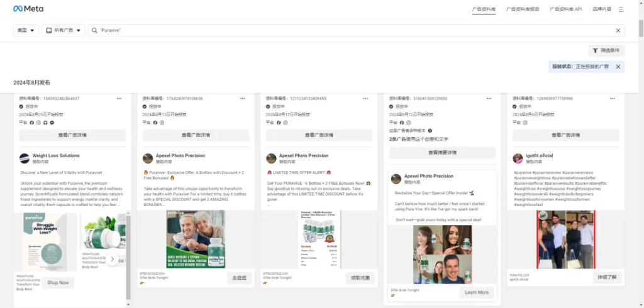Viewport: 644px width, 308px height.
Task: Click the Meta logo
Action: tap(28, 9)
